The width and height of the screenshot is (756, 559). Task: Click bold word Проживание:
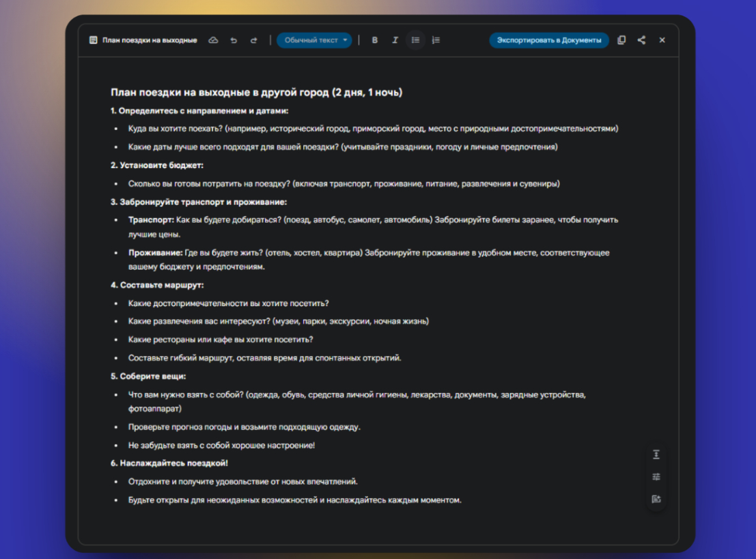(155, 253)
